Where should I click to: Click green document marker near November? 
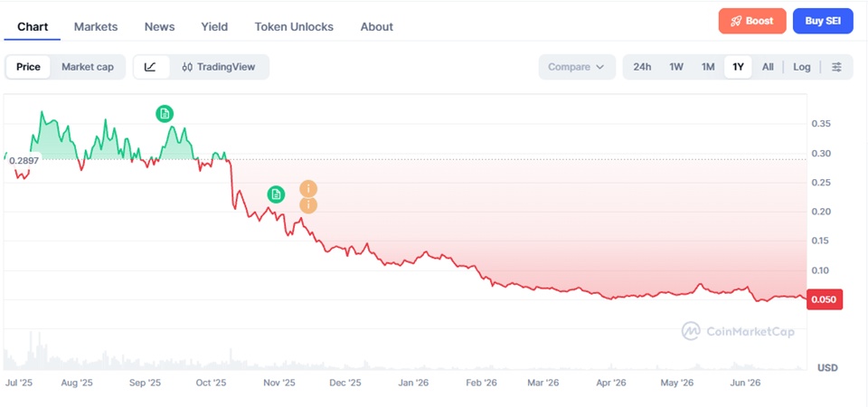click(277, 194)
